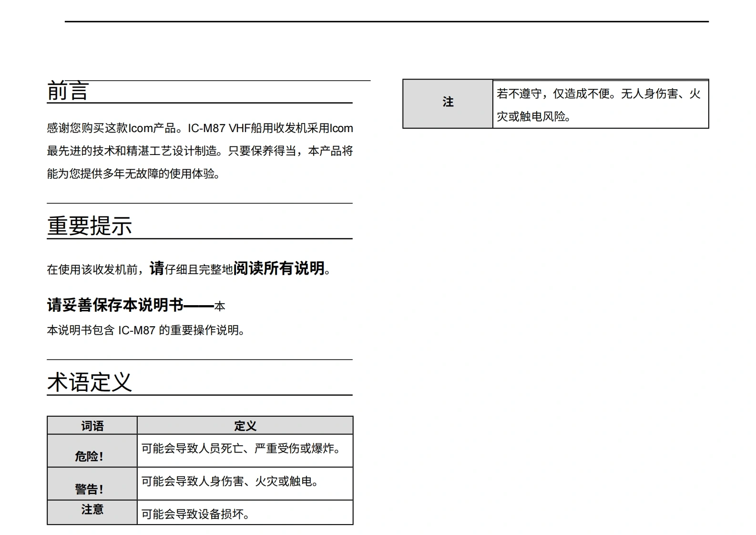Click the definition text 可能会导致人身伤害、火灾或触电
Screen dimensions: 756x535
tap(230, 482)
